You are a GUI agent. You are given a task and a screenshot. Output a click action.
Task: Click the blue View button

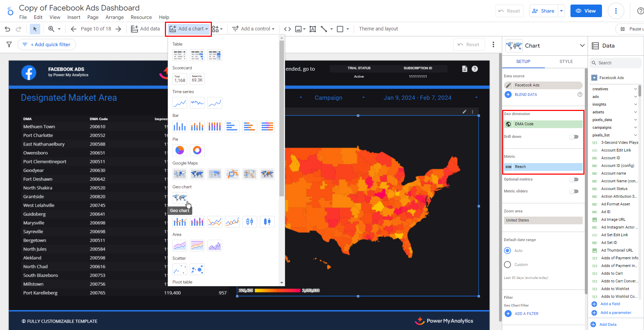[586, 11]
